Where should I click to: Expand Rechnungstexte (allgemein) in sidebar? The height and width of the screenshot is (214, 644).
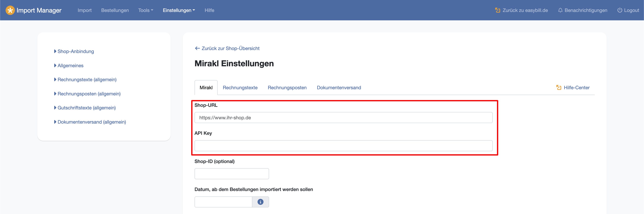[87, 80]
